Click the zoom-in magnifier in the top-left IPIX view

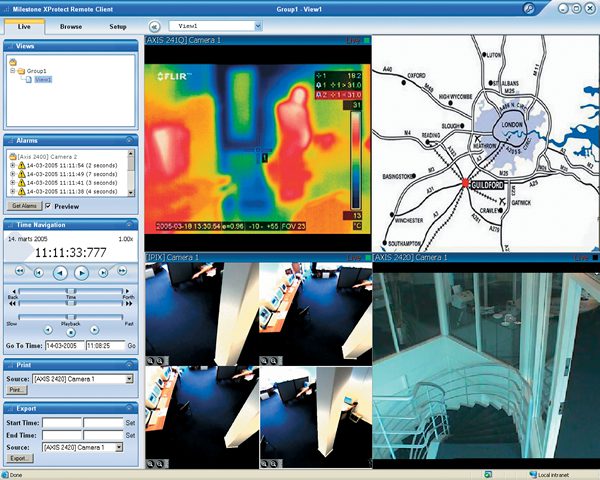pyautogui.click(x=150, y=361)
